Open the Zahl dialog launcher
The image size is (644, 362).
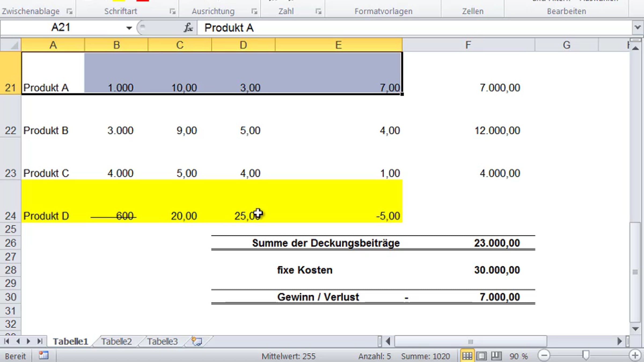(x=318, y=11)
